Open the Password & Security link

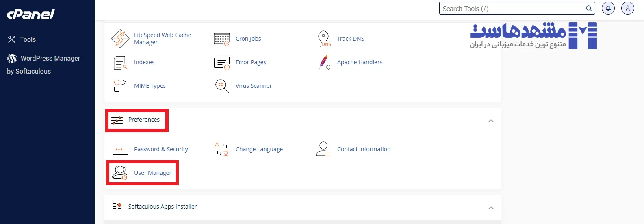pyautogui.click(x=161, y=149)
